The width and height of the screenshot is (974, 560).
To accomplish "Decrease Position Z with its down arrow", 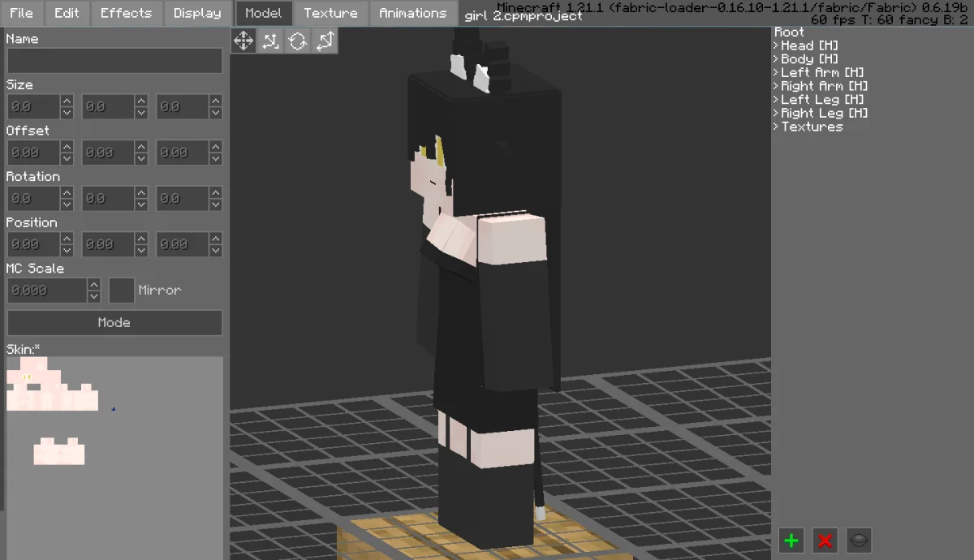I will pos(216,251).
